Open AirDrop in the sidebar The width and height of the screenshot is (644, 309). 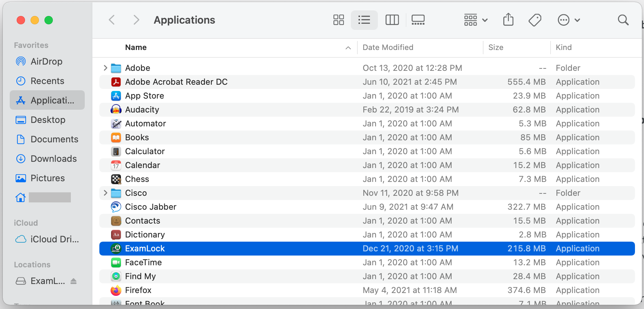tap(47, 61)
